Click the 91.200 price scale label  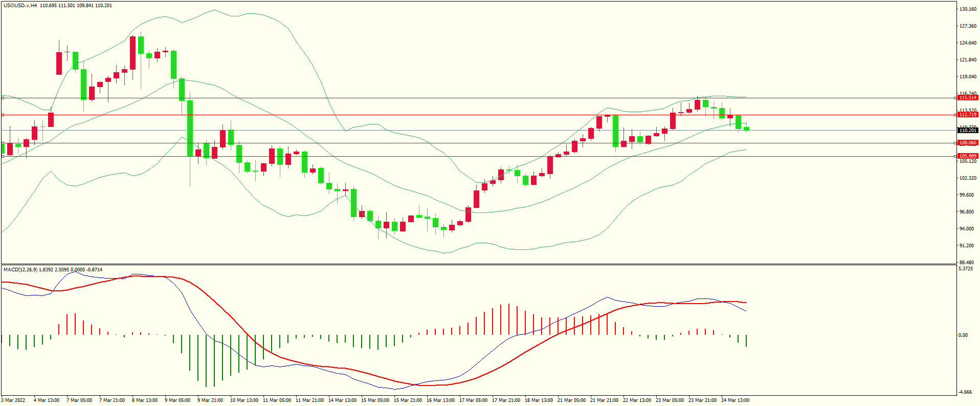point(967,246)
